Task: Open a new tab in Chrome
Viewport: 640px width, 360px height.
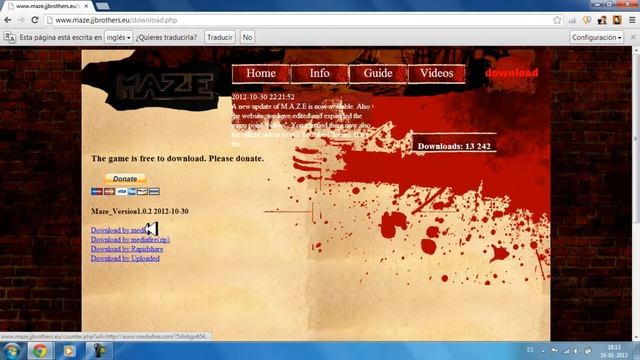Action: point(102,6)
